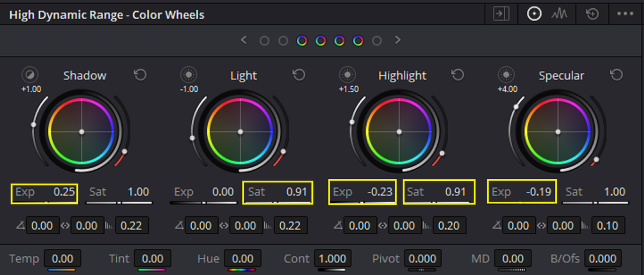The image size is (644, 275).
Task: Click the Highlight Exp value -0.23
Action: pyautogui.click(x=380, y=192)
